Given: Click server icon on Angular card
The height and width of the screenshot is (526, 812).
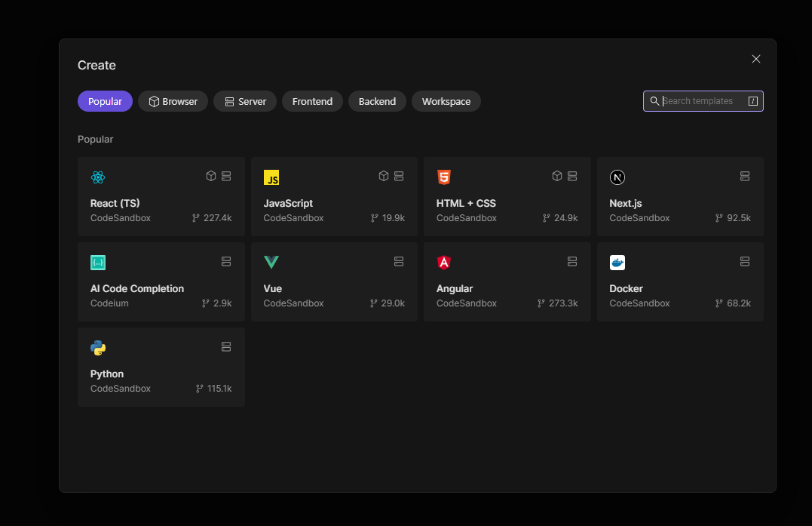Looking at the screenshot, I should click(x=572, y=262).
